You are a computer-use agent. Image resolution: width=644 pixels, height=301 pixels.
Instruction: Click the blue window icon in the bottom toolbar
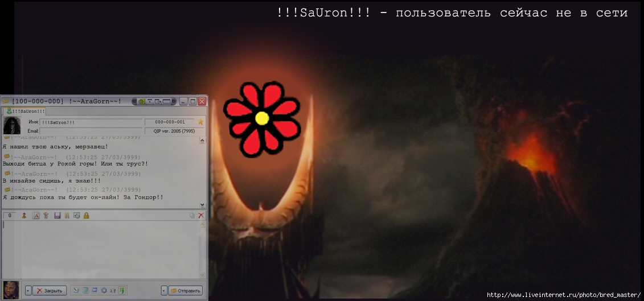coord(95,290)
